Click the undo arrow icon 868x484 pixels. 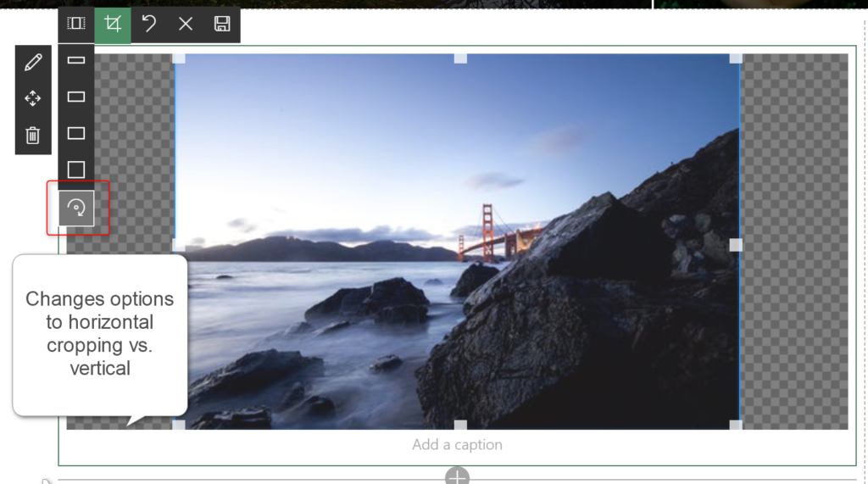149,24
